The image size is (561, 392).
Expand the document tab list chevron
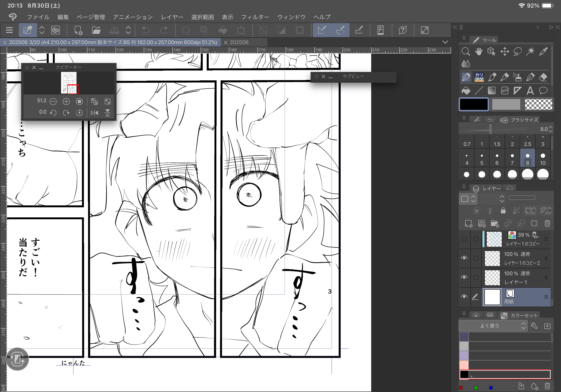click(x=445, y=42)
